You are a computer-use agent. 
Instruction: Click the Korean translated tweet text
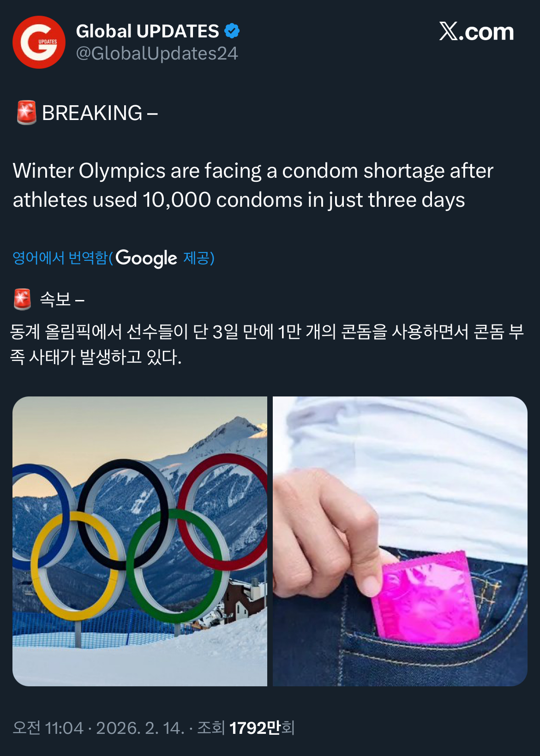pyautogui.click(x=267, y=344)
